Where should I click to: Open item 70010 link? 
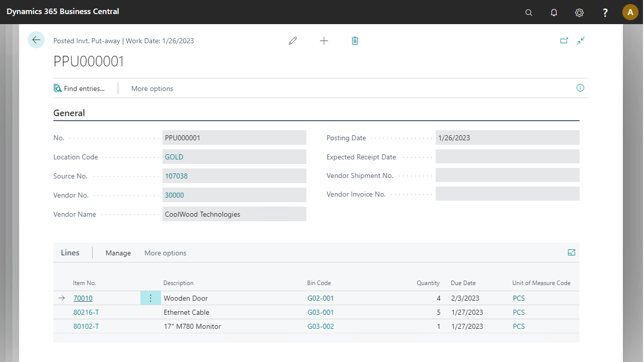tap(83, 298)
